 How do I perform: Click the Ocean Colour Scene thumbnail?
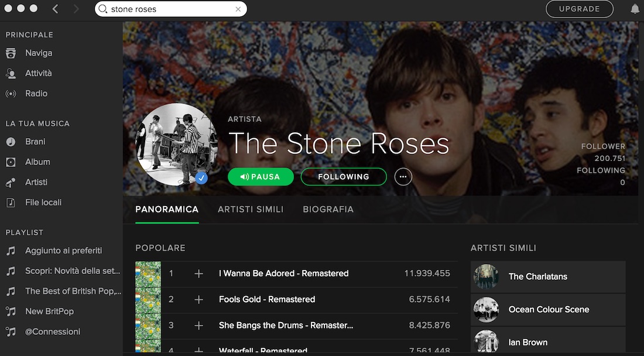(x=486, y=309)
